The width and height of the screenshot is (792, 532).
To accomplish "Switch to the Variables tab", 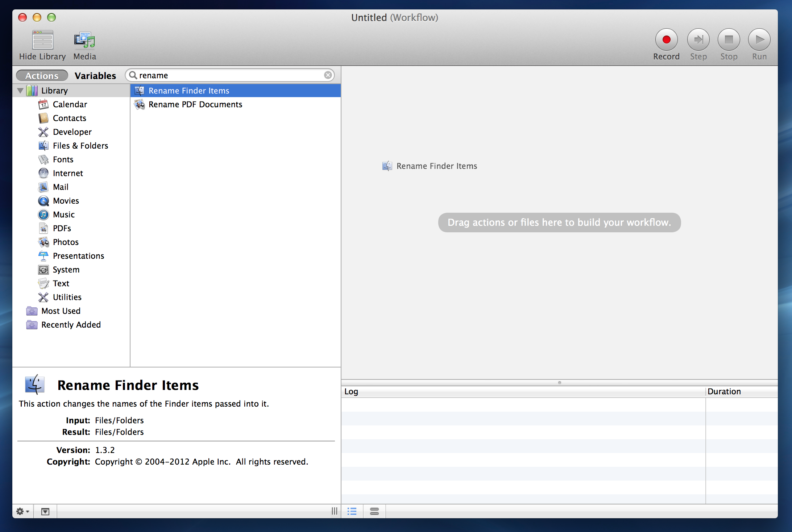I will click(x=95, y=75).
